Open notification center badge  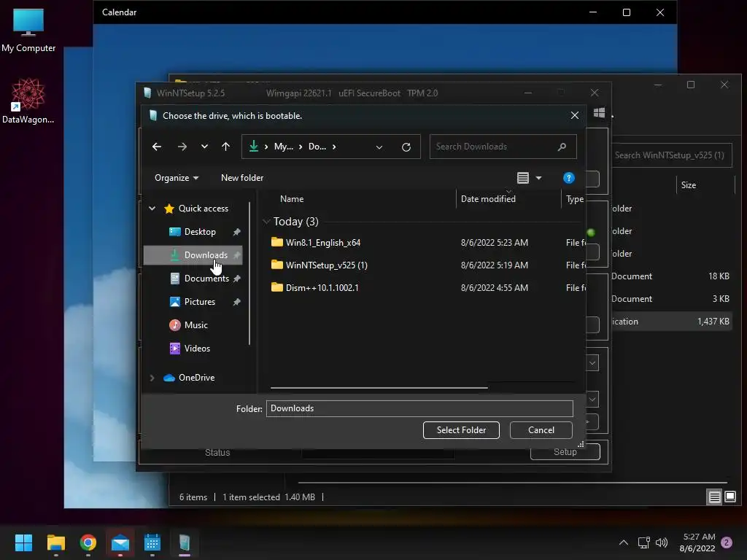tap(727, 542)
